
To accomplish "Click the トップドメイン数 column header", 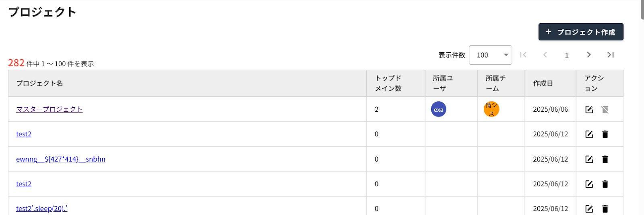I will (x=388, y=83).
